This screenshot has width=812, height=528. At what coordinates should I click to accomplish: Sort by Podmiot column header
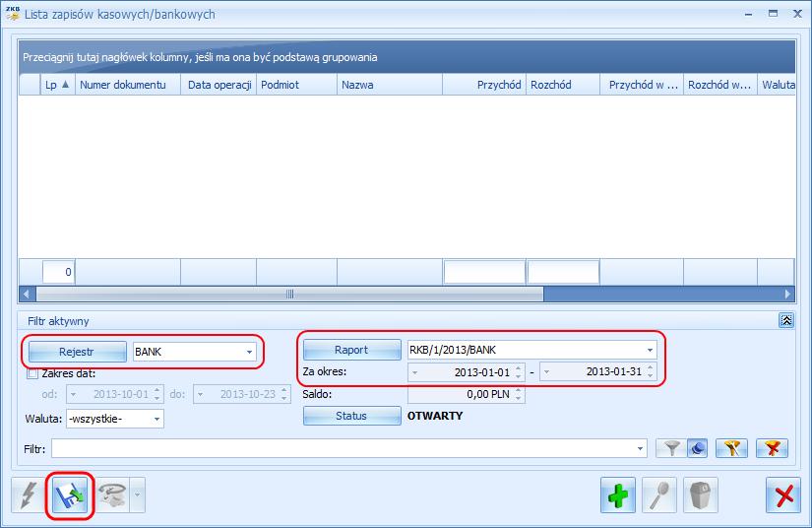click(x=296, y=85)
